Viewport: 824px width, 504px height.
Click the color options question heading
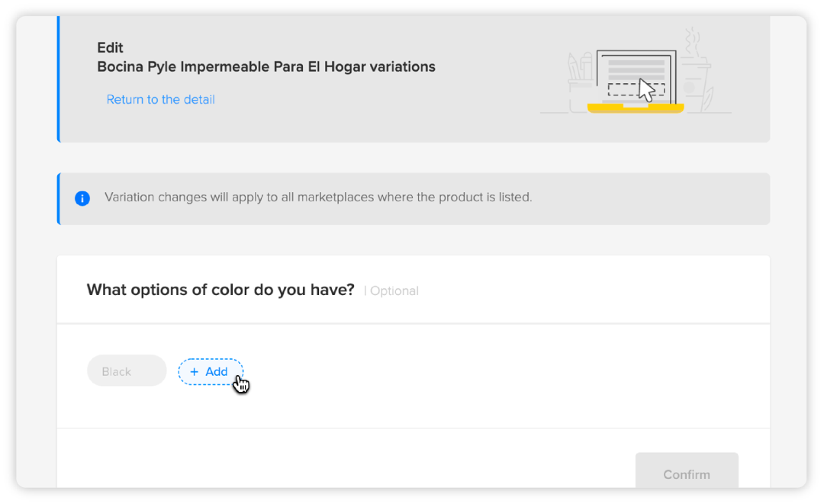(220, 290)
